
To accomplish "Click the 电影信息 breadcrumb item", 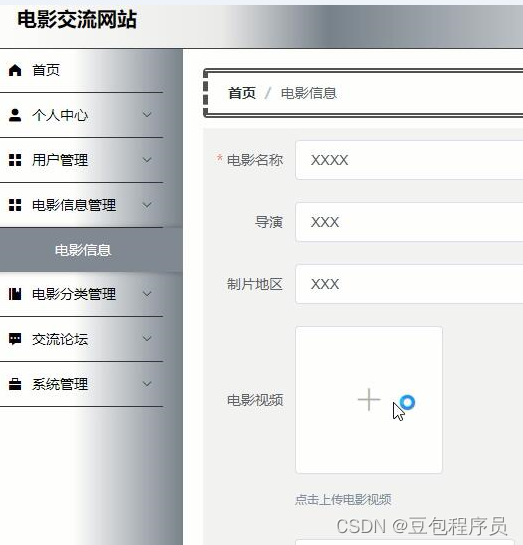I will point(309,93).
